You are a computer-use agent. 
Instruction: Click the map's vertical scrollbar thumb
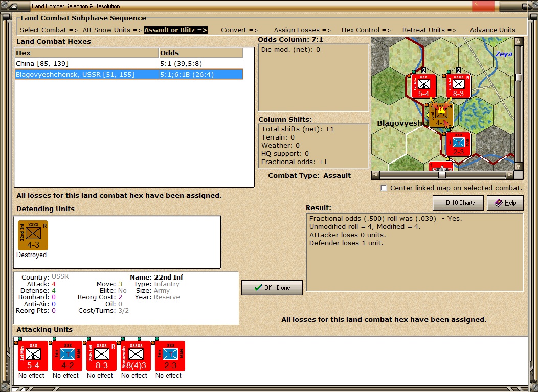pos(519,77)
